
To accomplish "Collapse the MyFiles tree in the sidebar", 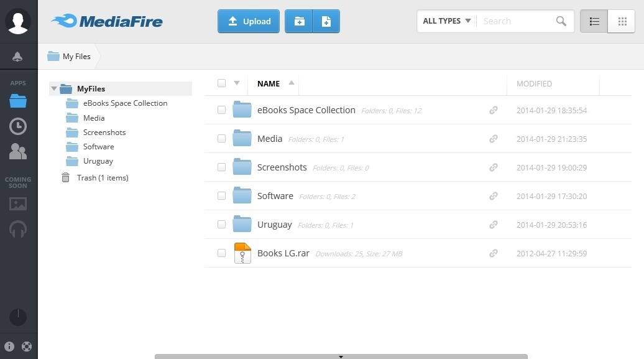I will (55, 88).
